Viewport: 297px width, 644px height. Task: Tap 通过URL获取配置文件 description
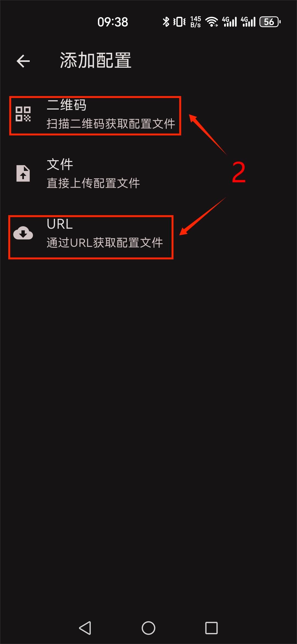click(105, 242)
